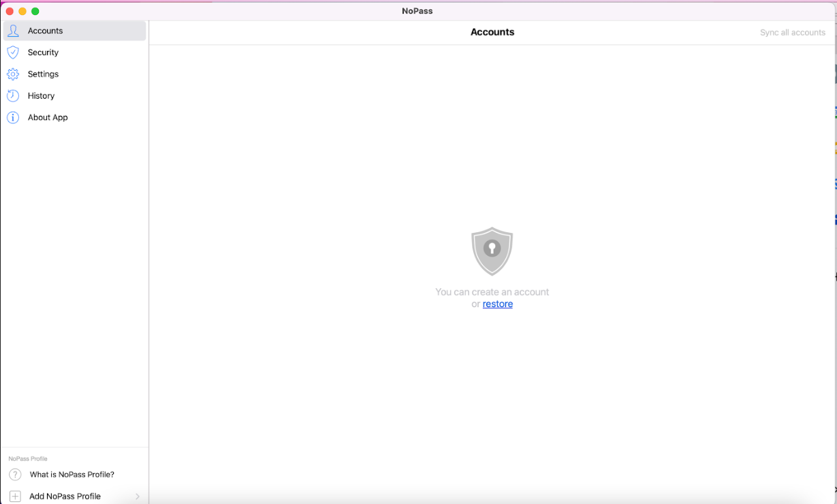This screenshot has height=504, width=837.
Task: Click the History clock icon
Action: click(x=13, y=96)
